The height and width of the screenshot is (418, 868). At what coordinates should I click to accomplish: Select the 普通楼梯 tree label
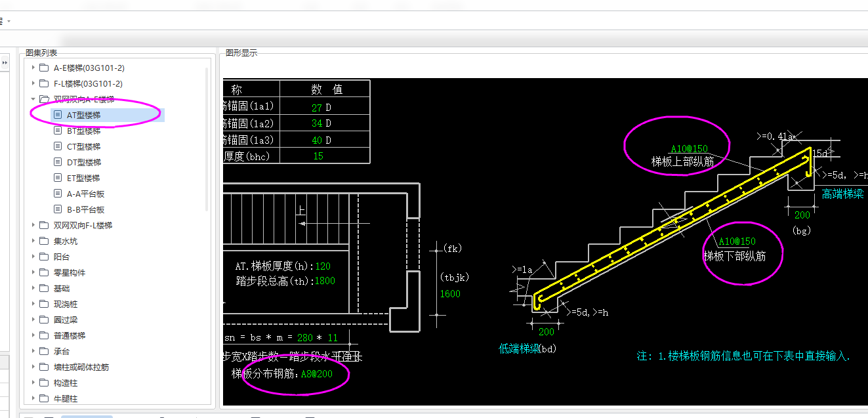[x=70, y=335]
